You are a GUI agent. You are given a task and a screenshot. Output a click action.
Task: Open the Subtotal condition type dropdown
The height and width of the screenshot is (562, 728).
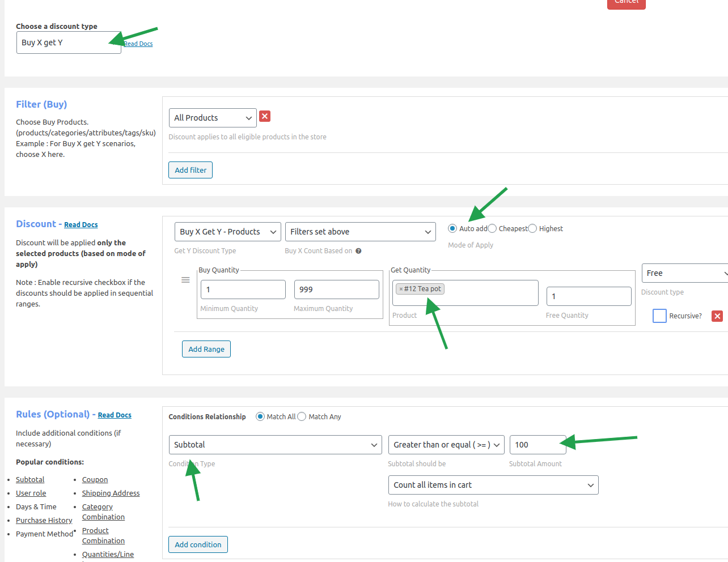275,445
